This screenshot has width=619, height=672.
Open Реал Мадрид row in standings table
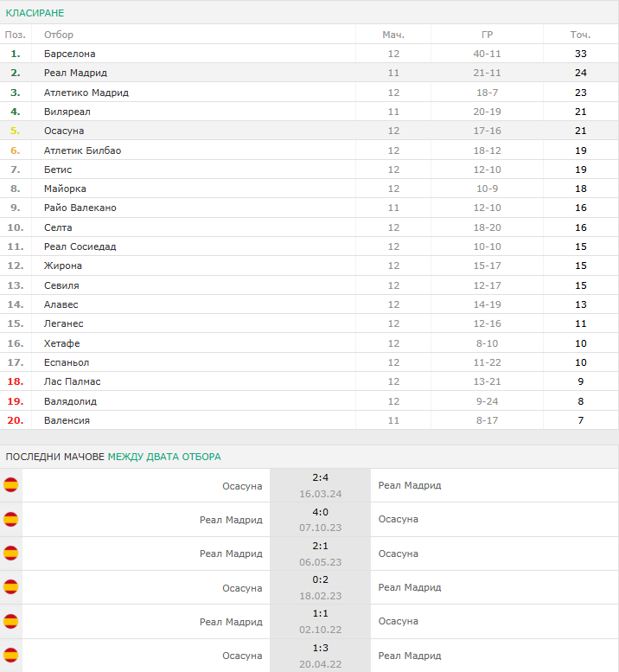(x=309, y=73)
